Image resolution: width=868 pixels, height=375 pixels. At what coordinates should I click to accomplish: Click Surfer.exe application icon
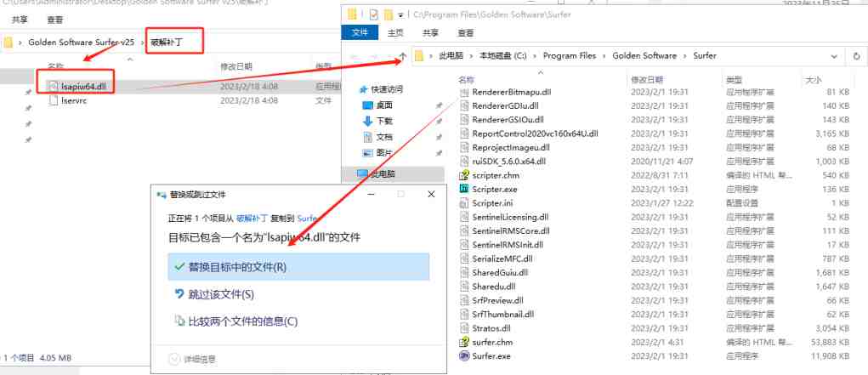pos(464,356)
